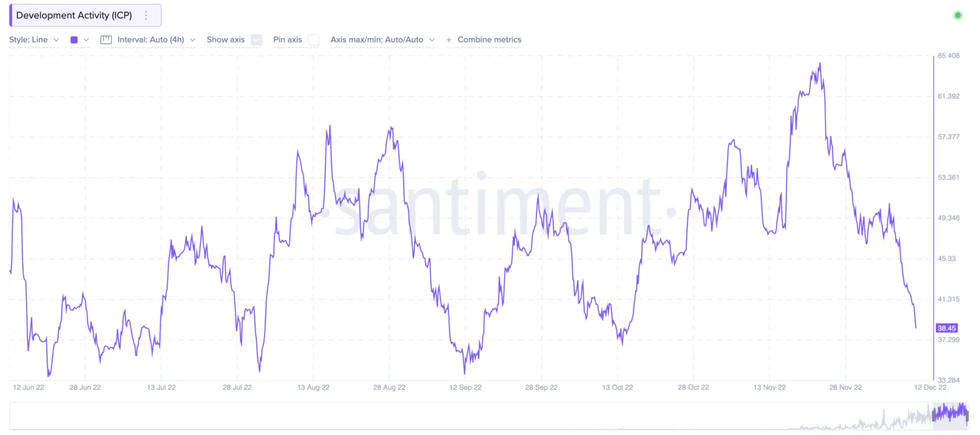Click the mini overview chart selected range
The width and height of the screenshot is (980, 435).
click(x=951, y=415)
